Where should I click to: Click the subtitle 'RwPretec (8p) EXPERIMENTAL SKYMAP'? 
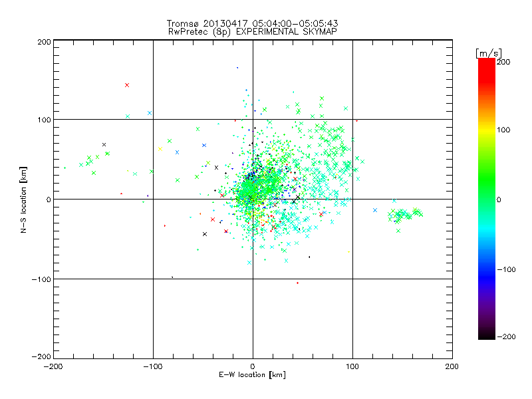[253, 31]
